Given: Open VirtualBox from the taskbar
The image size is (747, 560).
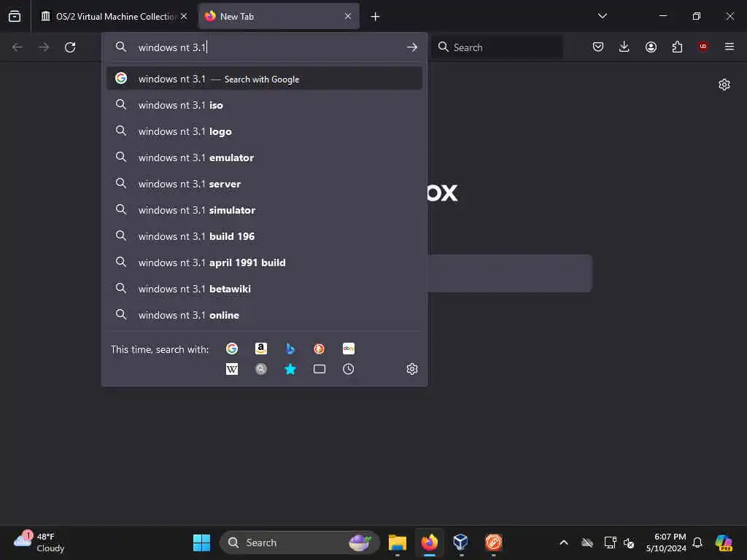Looking at the screenshot, I should [461, 542].
